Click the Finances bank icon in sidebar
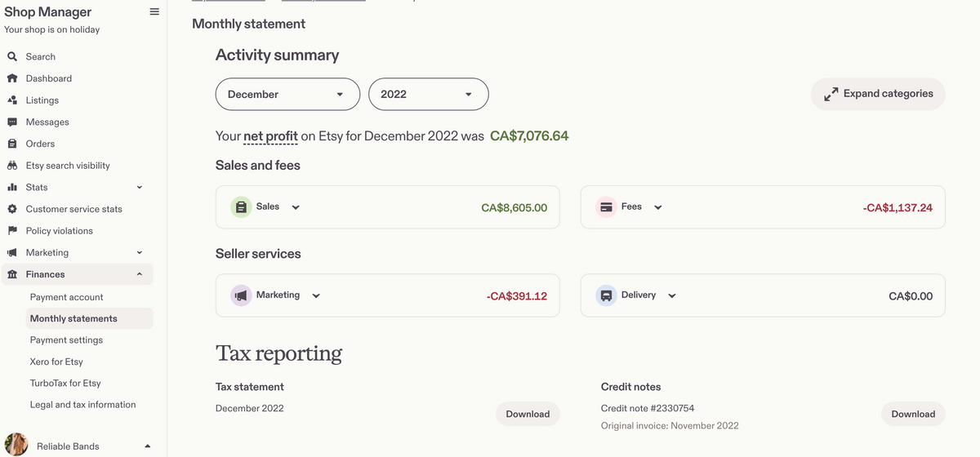 click(12, 274)
